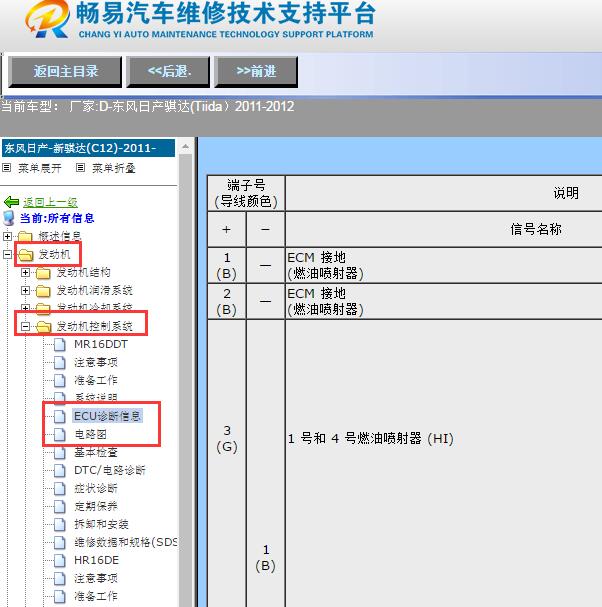The height and width of the screenshot is (607, 602).
Task: Click the 1 号和 4 号燃油喷射器 (HI) cell
Action: (370, 439)
